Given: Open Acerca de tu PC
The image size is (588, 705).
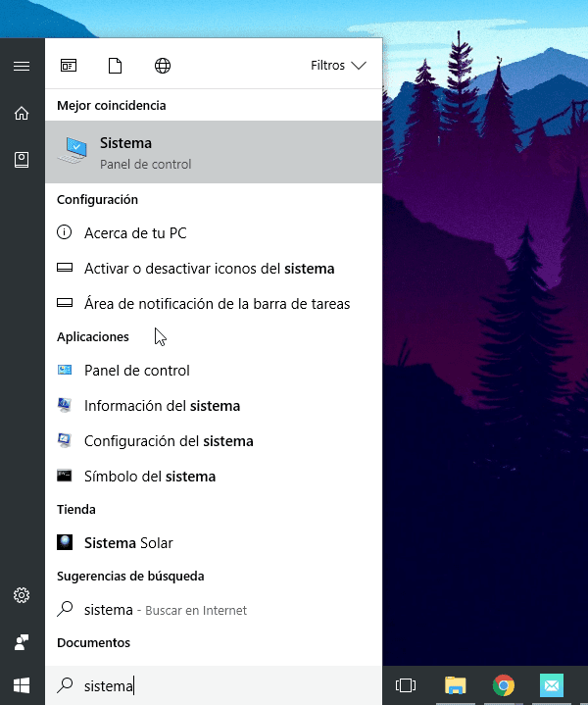Looking at the screenshot, I should click(135, 233).
